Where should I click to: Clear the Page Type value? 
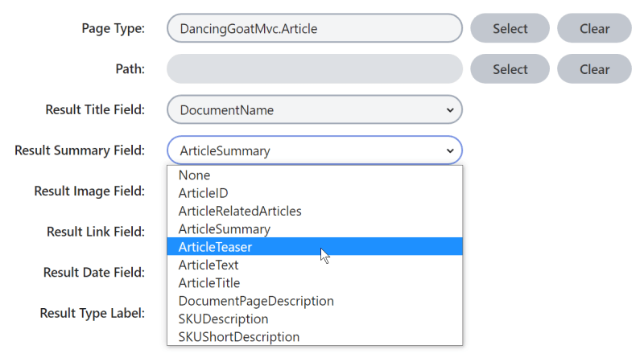click(594, 29)
